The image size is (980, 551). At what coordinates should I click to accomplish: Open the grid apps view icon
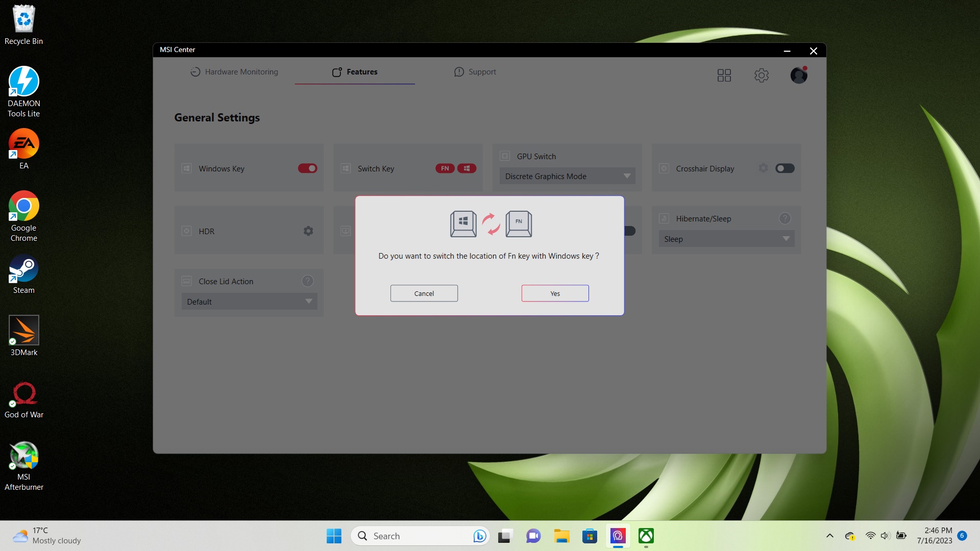(x=724, y=76)
